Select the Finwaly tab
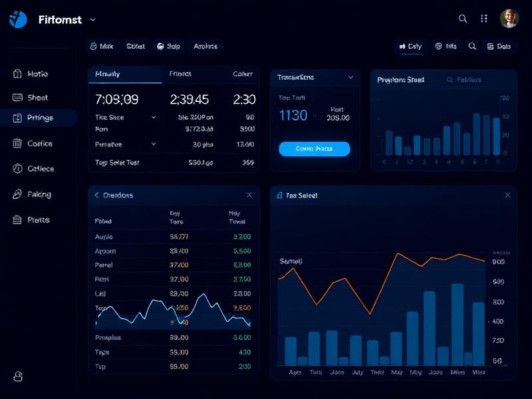The image size is (532, 399). tap(125, 74)
